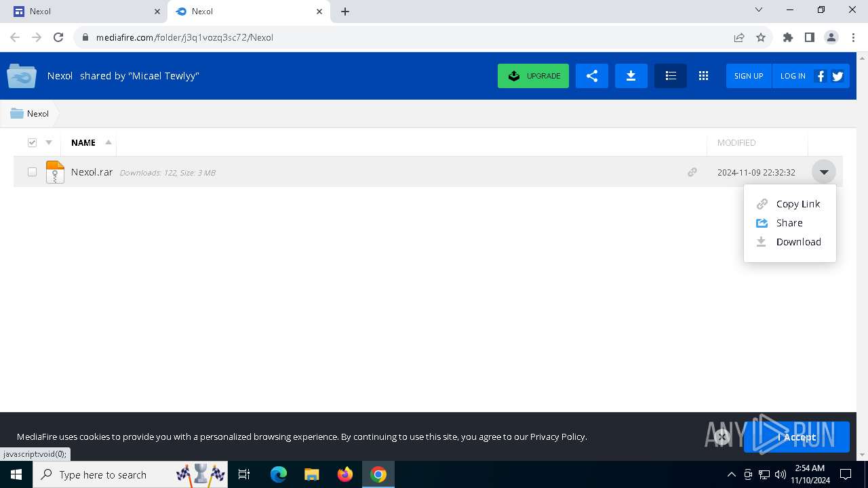
Task: Click the Facebook login icon
Action: click(x=821, y=76)
